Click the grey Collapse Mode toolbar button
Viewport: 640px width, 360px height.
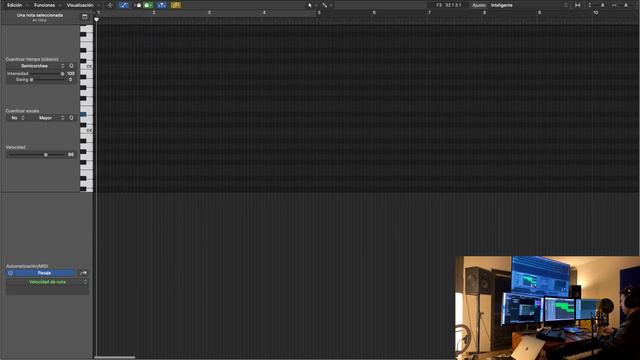click(x=110, y=5)
